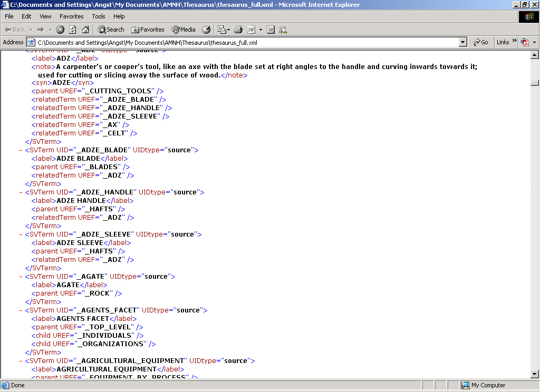540x392 pixels.
Task: Open the History icon in toolbar
Action: [206, 30]
